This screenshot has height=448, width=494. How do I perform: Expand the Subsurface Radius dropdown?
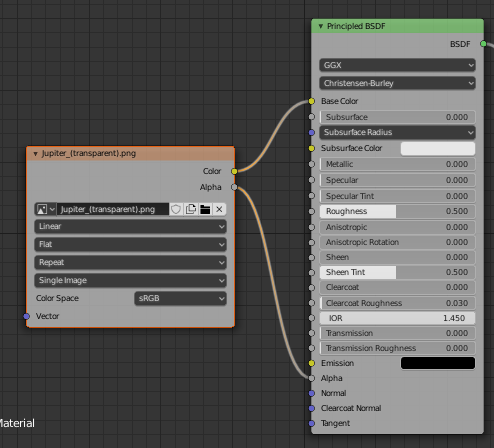[x=397, y=132]
